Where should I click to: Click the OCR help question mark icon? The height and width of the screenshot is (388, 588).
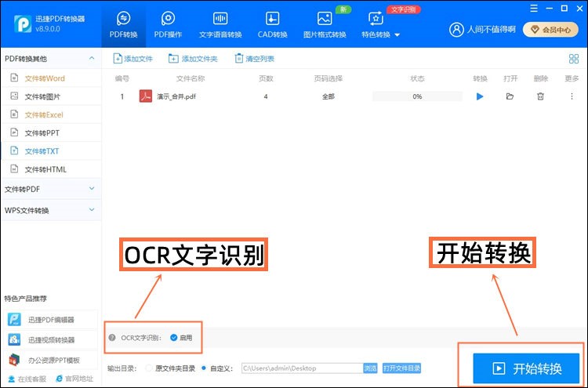pyautogui.click(x=112, y=337)
